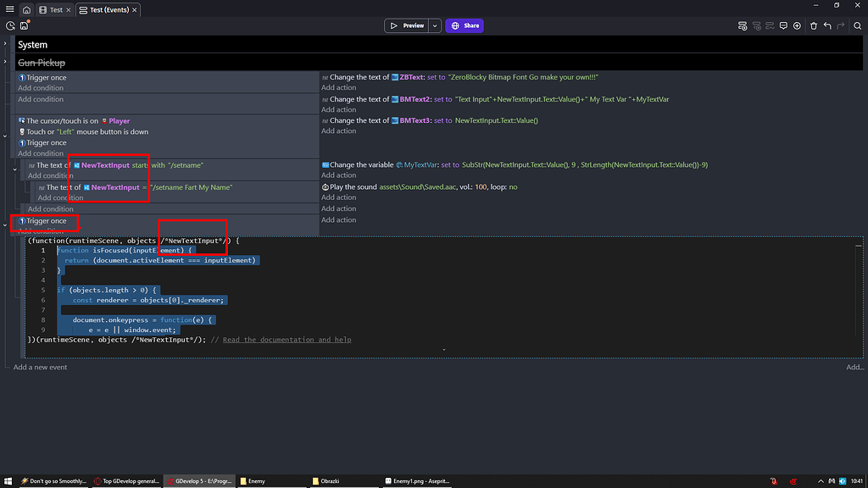Save the project using the floppy disk icon
Viewport: 868px width, 488px height.
tap(24, 25)
